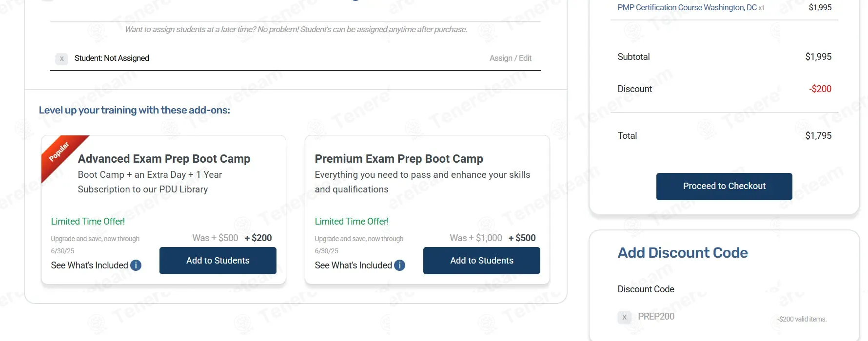This screenshot has height=341, width=868.
Task: Remove the PREP200 discount code
Action: [x=624, y=317]
